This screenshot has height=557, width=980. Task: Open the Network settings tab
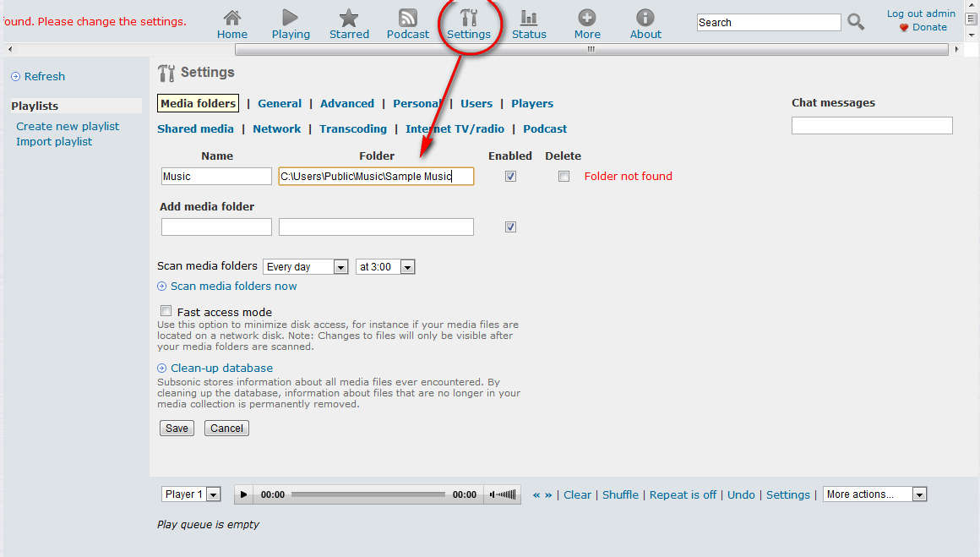point(276,128)
